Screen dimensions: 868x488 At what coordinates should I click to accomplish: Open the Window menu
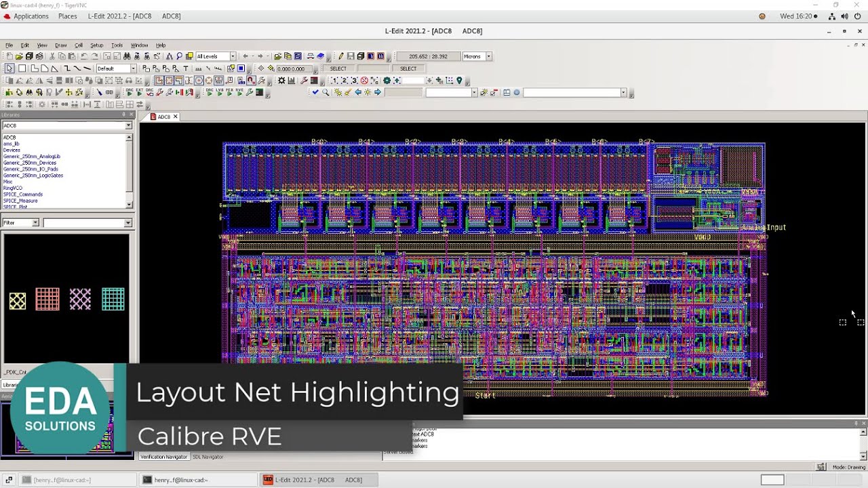(139, 45)
